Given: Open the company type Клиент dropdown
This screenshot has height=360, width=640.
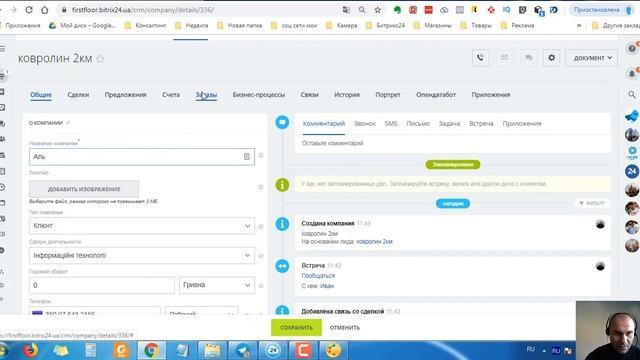Looking at the screenshot, I should [142, 226].
